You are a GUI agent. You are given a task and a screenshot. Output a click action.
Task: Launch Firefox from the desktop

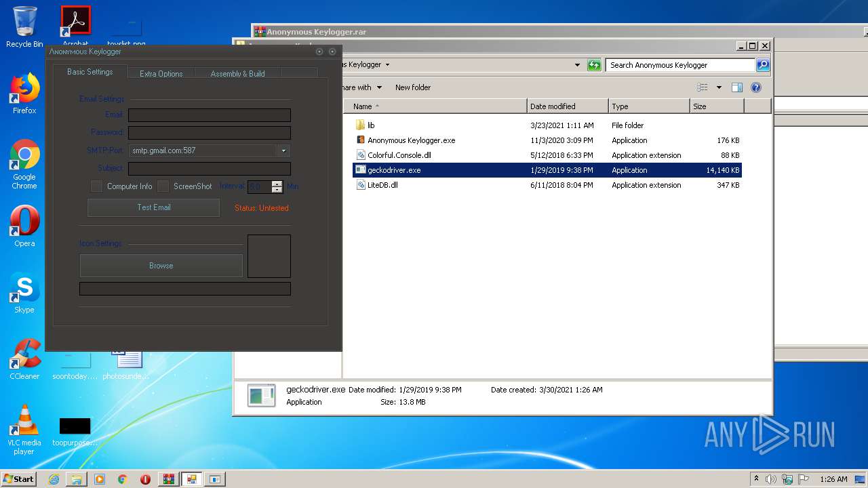[x=24, y=94]
